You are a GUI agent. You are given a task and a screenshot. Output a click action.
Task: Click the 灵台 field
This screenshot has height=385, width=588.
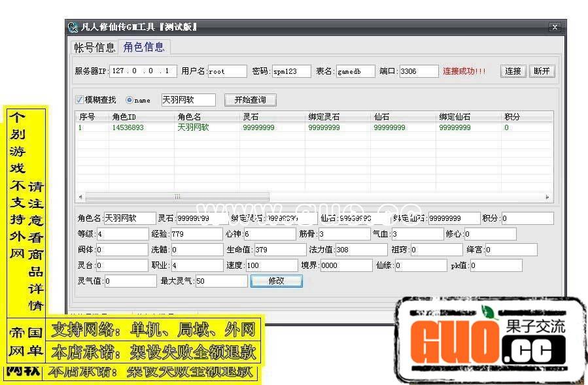[x=122, y=265]
